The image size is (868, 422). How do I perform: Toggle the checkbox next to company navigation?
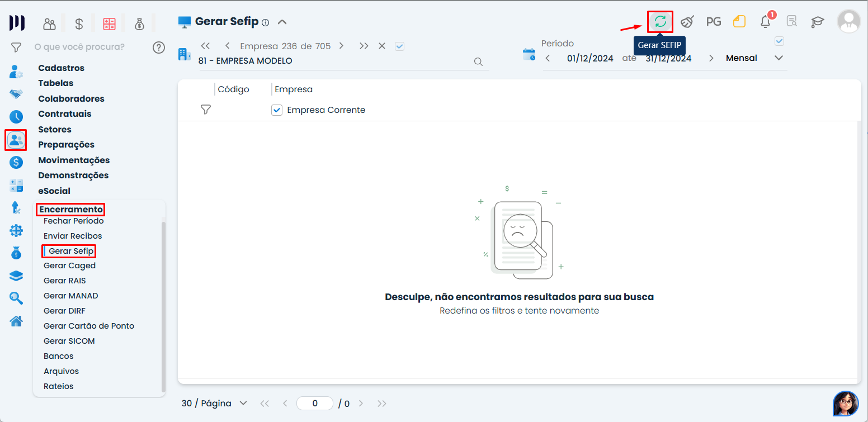tap(399, 46)
